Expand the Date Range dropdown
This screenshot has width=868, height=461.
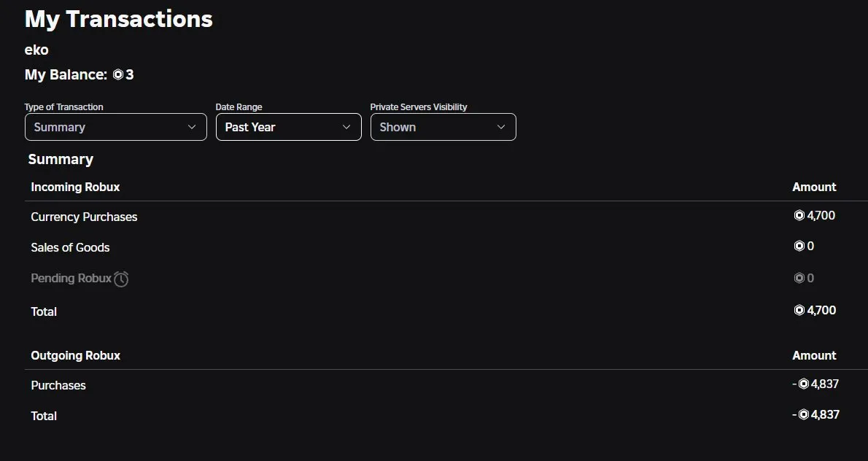tap(288, 127)
